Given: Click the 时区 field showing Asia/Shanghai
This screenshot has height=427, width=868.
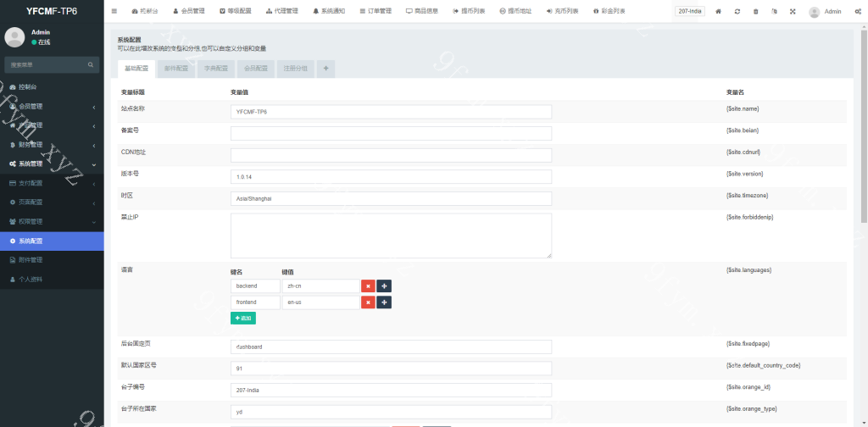Looking at the screenshot, I should click(391, 198).
